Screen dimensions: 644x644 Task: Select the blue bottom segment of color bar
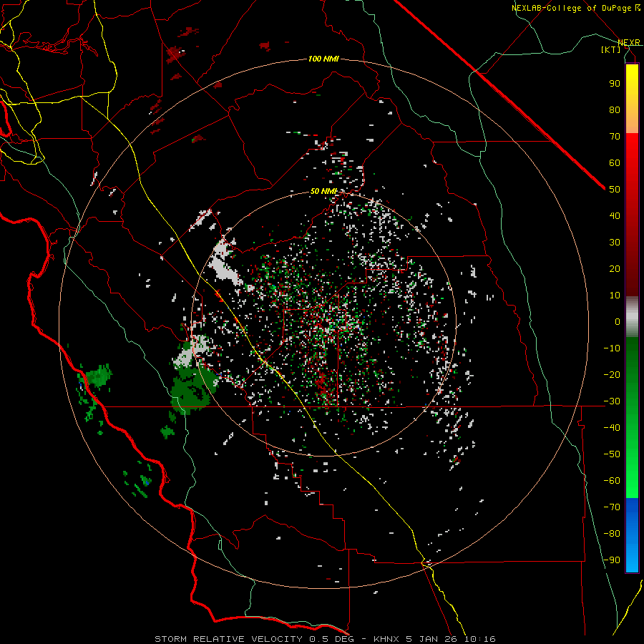tap(632, 535)
